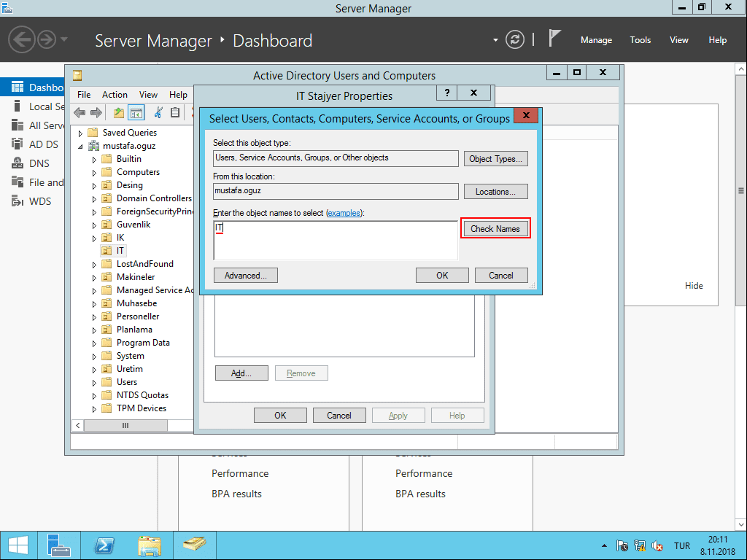Click the tree pane horizontal scrollbar thumb
Screen dimensions: 747x560
tap(125, 425)
